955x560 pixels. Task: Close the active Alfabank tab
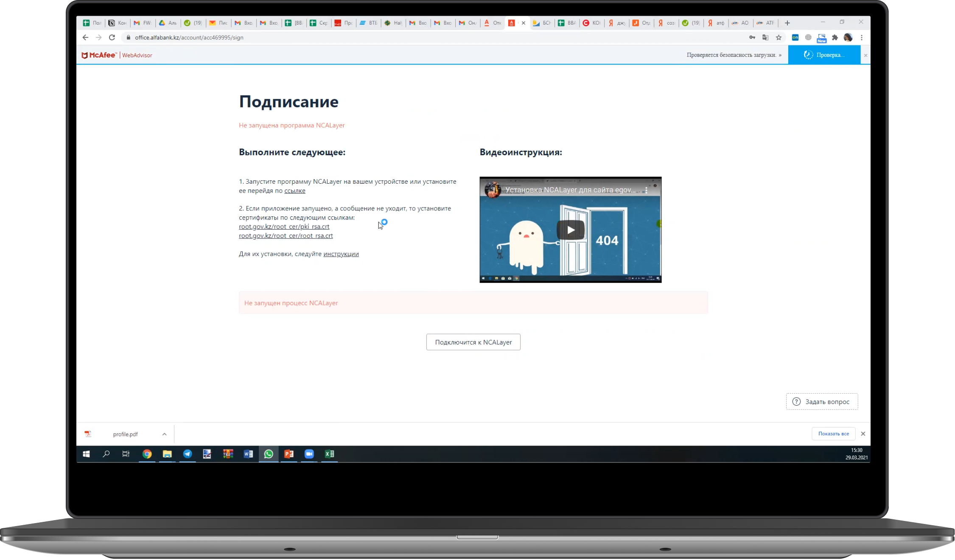pyautogui.click(x=524, y=23)
